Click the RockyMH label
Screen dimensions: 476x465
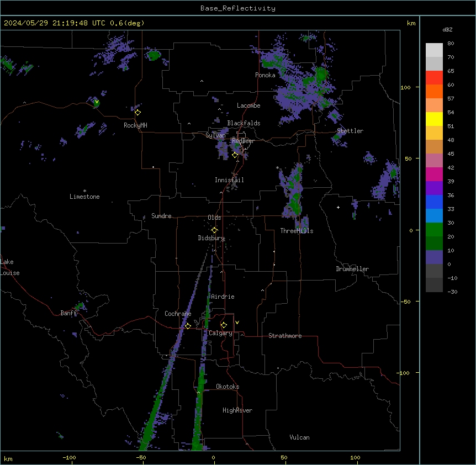pyautogui.click(x=135, y=125)
